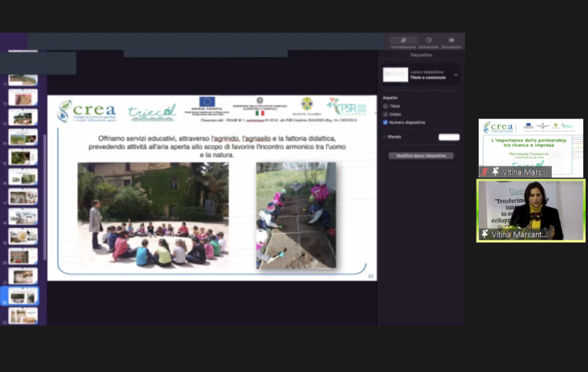Enable the Titolo checkbox

pos(385,106)
